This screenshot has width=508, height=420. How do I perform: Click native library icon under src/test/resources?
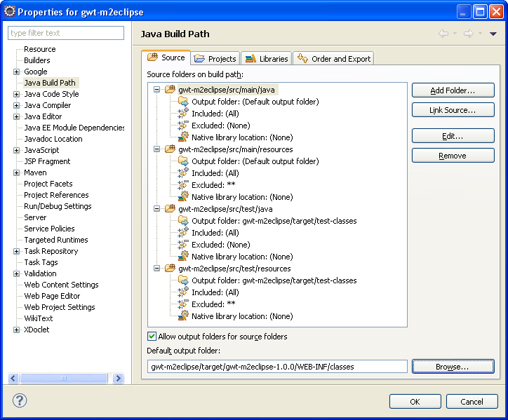tap(183, 316)
